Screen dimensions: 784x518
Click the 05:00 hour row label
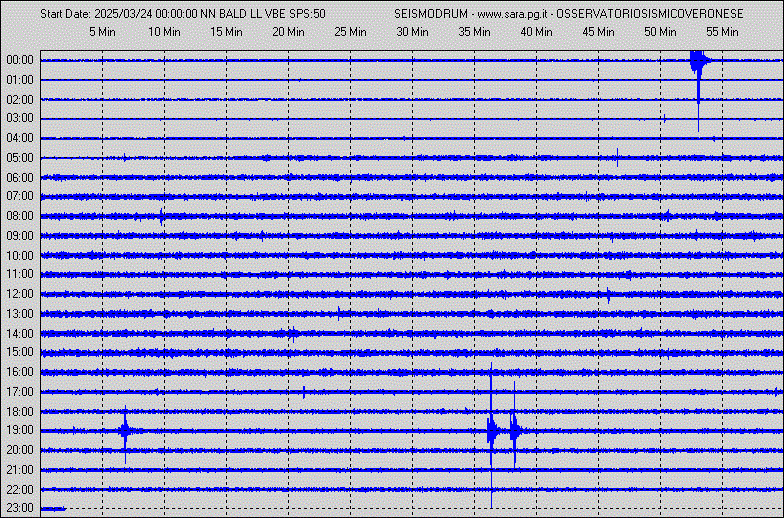click(20, 158)
